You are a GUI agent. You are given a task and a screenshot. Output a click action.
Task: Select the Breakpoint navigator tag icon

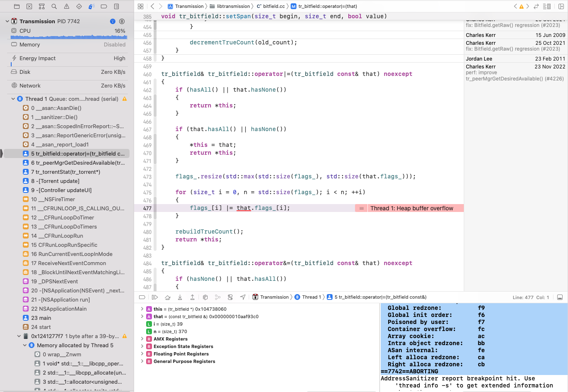[105, 6]
